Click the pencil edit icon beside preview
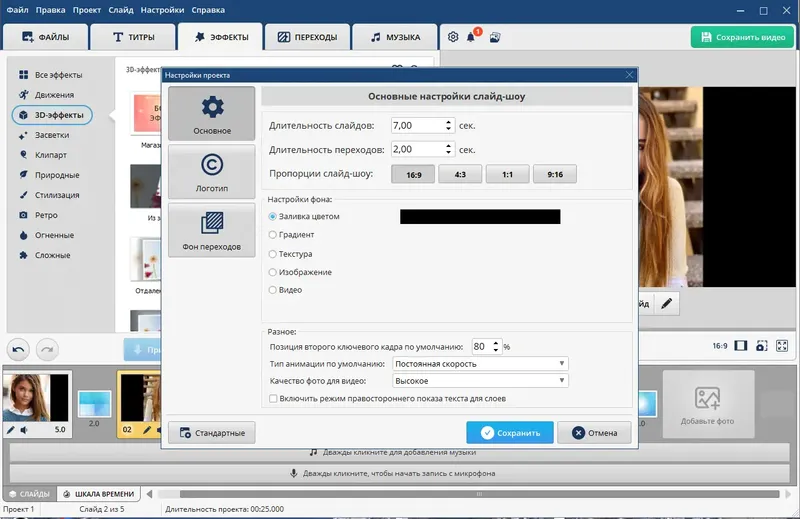Screen dimensions: 800x519 [x=666, y=304]
